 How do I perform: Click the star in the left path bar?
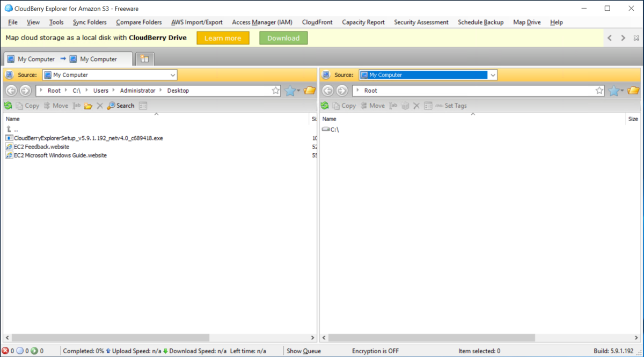tap(275, 91)
